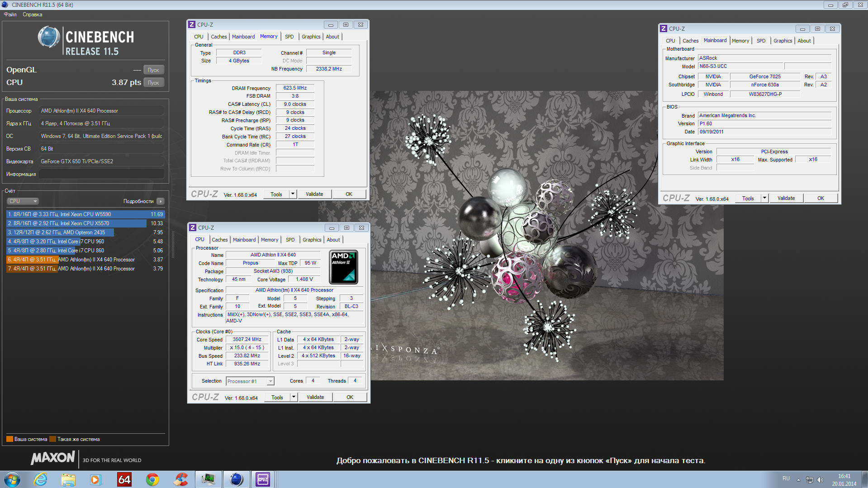The height and width of the screenshot is (488, 868).
Task: Click the Информация input field
Action: click(101, 174)
